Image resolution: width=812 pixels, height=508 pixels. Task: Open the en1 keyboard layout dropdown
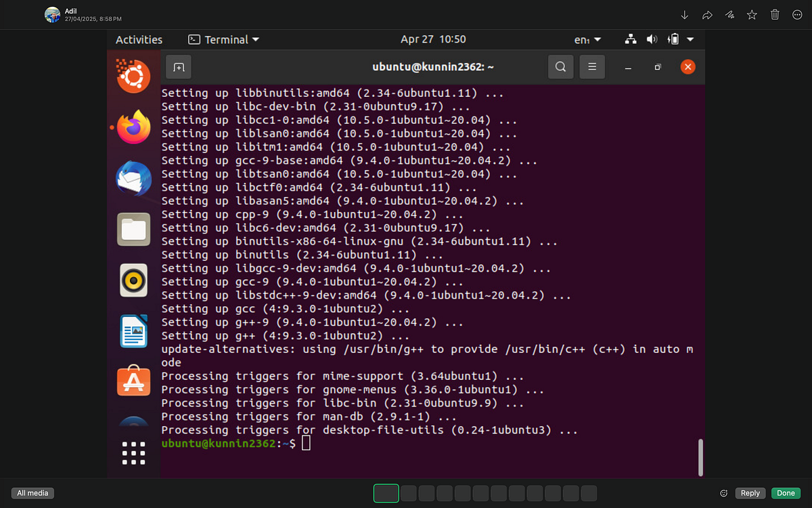pos(586,39)
